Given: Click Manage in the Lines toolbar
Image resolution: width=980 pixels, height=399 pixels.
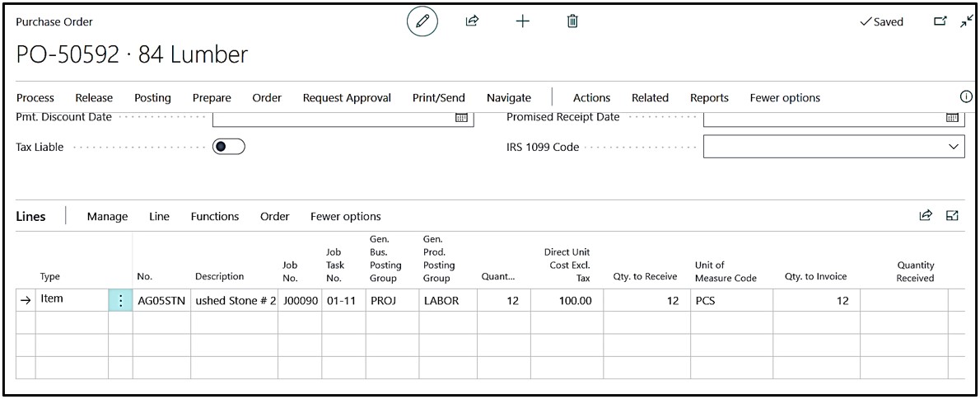Looking at the screenshot, I should [107, 216].
